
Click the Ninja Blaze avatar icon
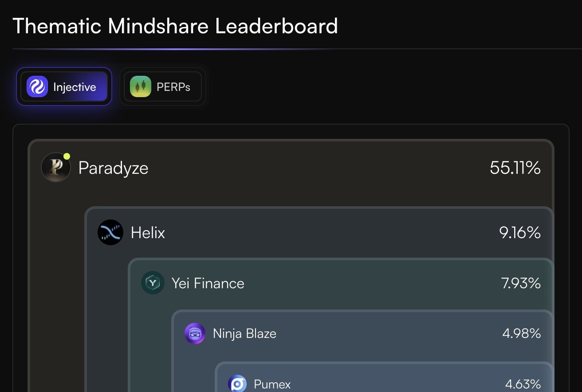[195, 333]
